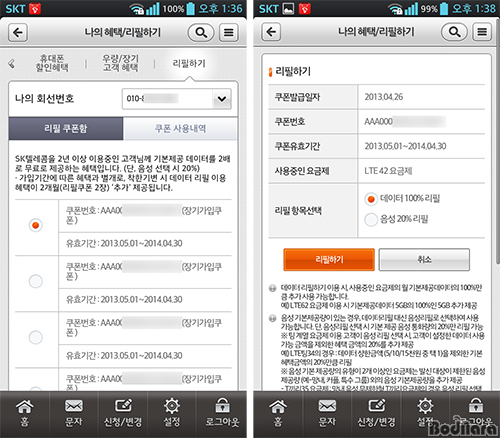Tap LTE 42 요금제 plan value
This screenshot has width=500, height=438.
(x=388, y=171)
